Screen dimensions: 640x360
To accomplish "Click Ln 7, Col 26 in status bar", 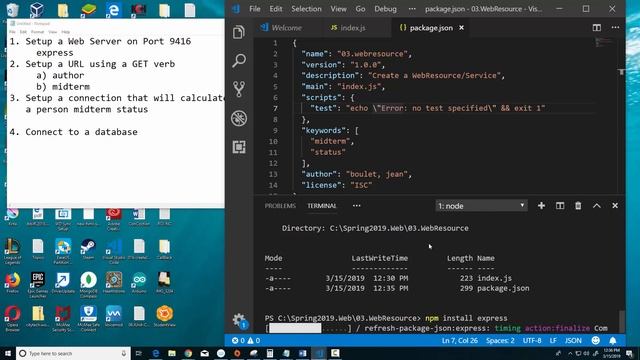I will pyautogui.click(x=460, y=340).
